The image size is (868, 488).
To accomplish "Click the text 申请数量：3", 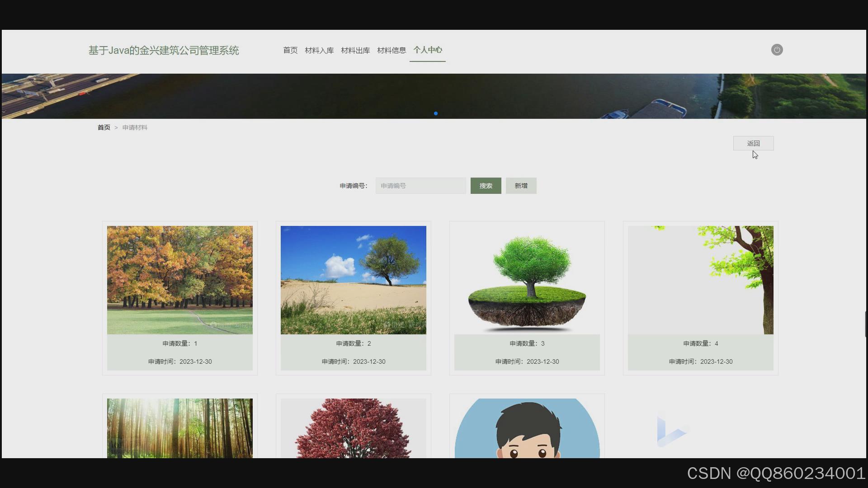I will [527, 343].
